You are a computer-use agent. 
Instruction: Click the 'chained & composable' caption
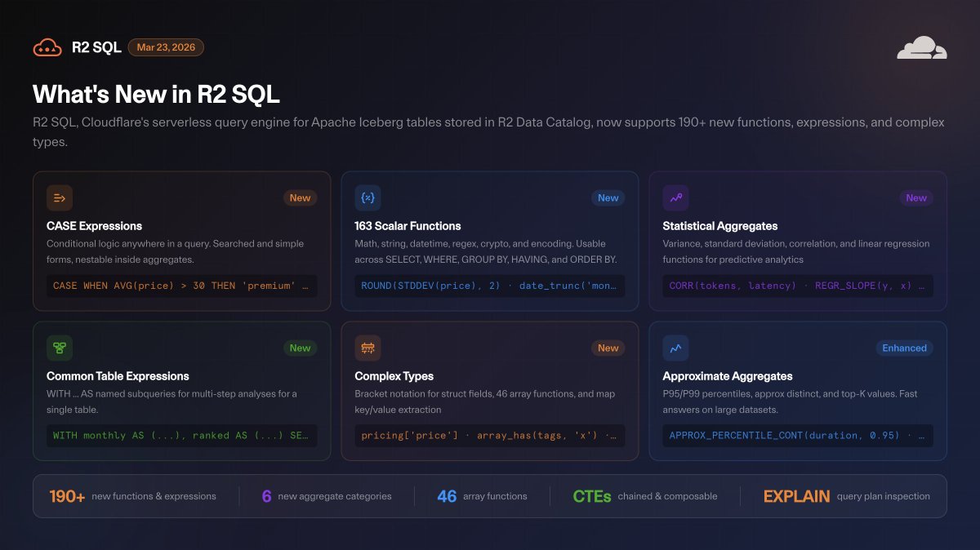point(668,496)
